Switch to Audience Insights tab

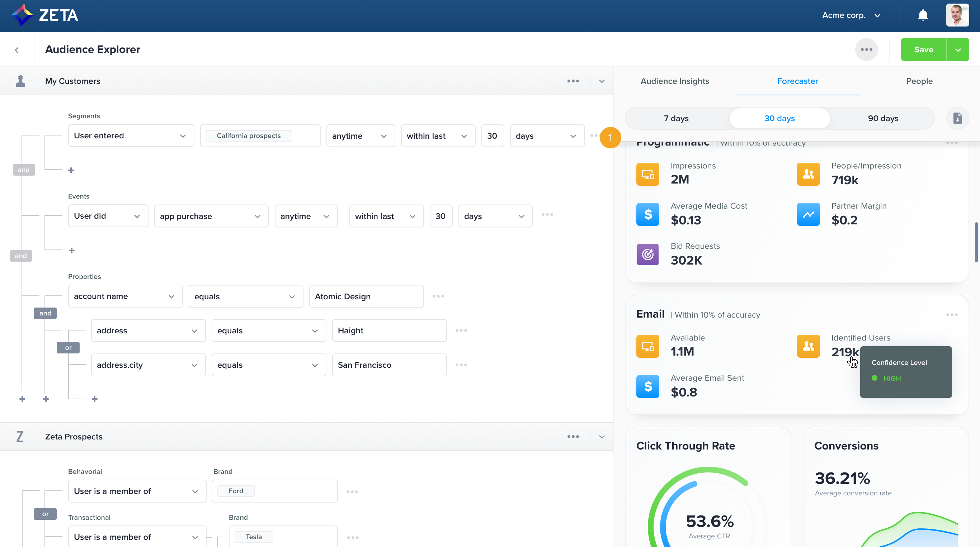(x=674, y=81)
